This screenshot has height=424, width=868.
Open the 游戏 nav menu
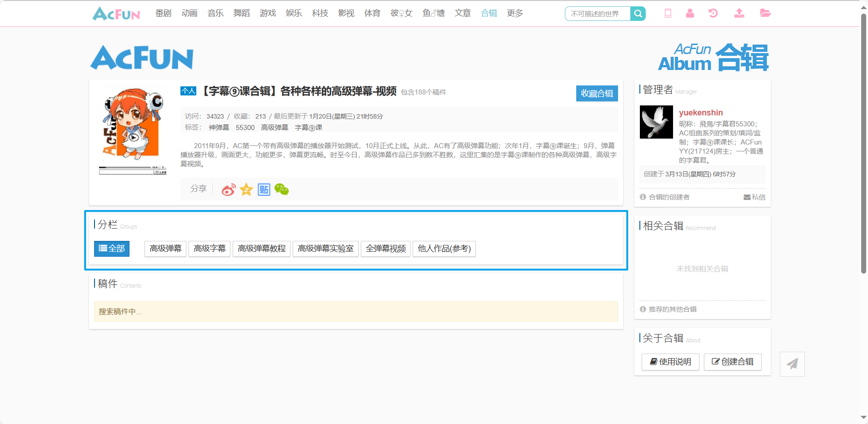click(x=268, y=13)
